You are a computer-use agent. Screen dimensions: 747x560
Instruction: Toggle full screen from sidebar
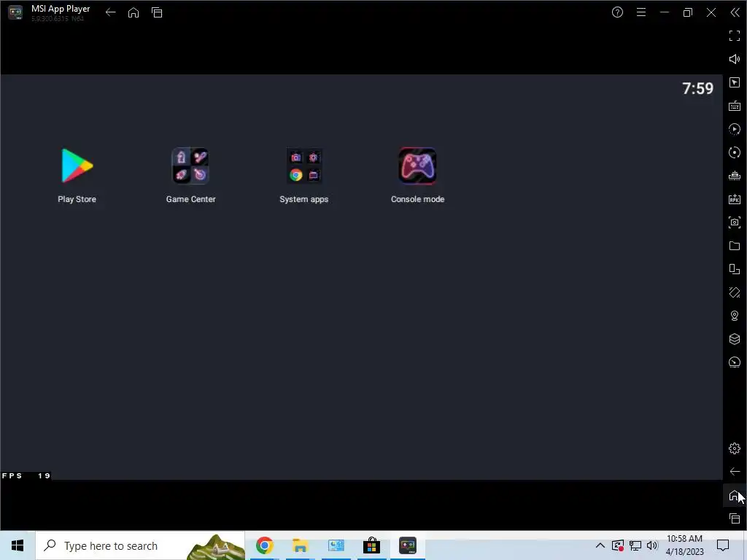tap(735, 36)
